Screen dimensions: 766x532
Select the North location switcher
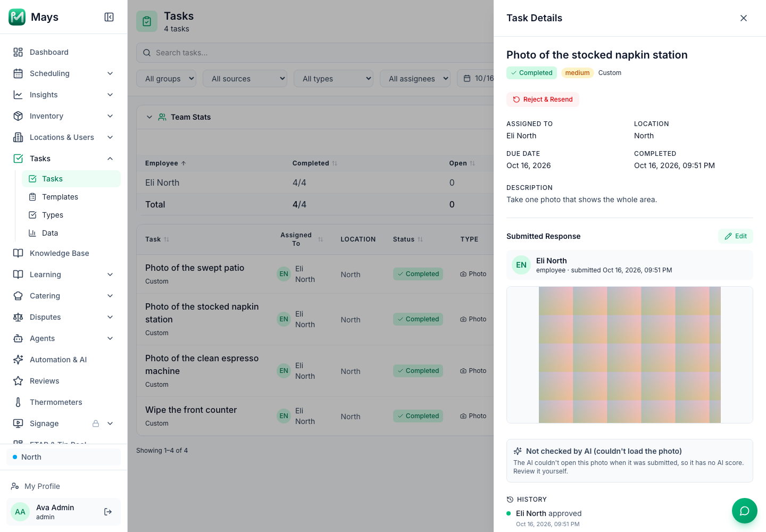click(64, 457)
